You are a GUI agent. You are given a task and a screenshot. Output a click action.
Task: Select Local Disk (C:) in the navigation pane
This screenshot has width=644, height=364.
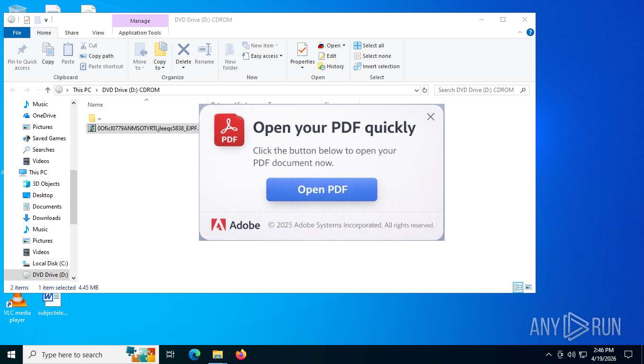[x=50, y=264]
